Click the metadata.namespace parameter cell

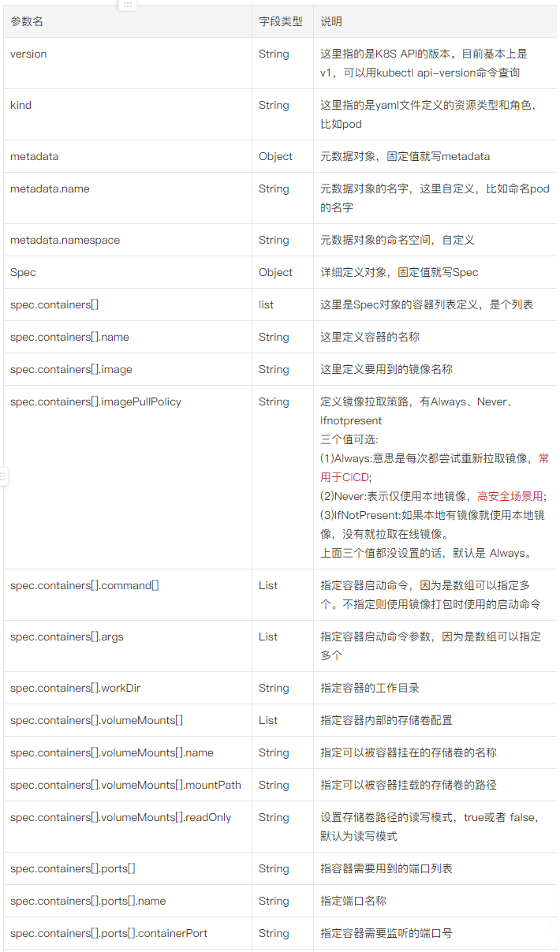pyautogui.click(x=128, y=240)
